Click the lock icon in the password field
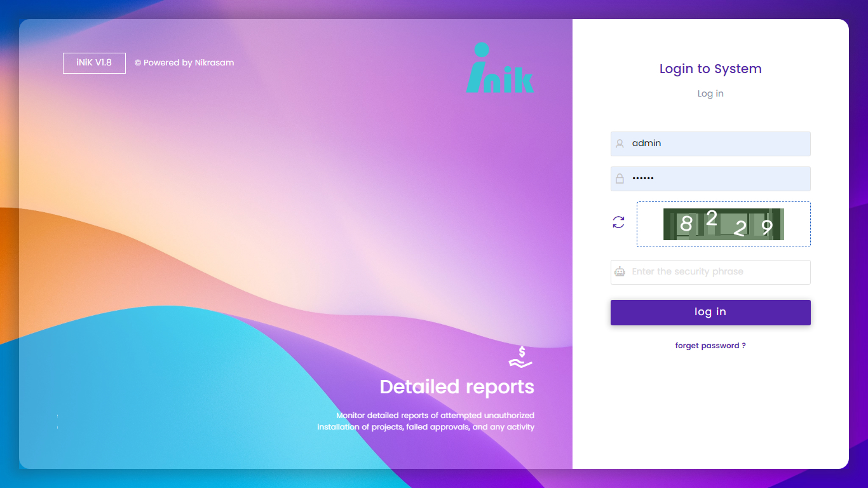 (620, 179)
